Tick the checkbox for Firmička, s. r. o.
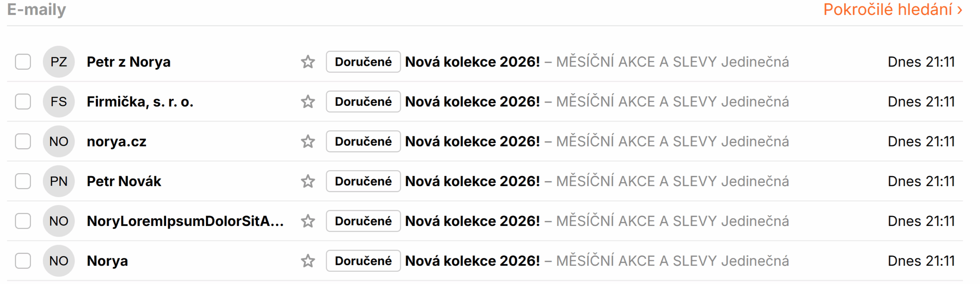 click(23, 102)
